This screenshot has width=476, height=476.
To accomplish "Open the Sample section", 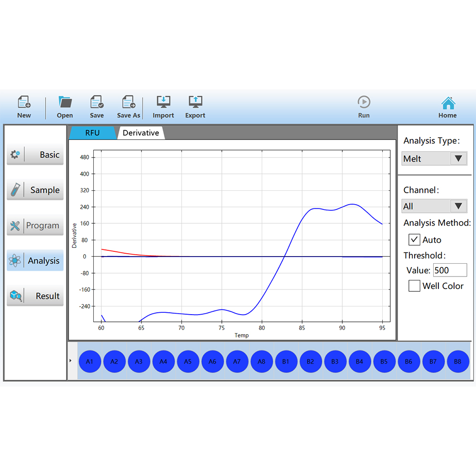I will pos(35,190).
